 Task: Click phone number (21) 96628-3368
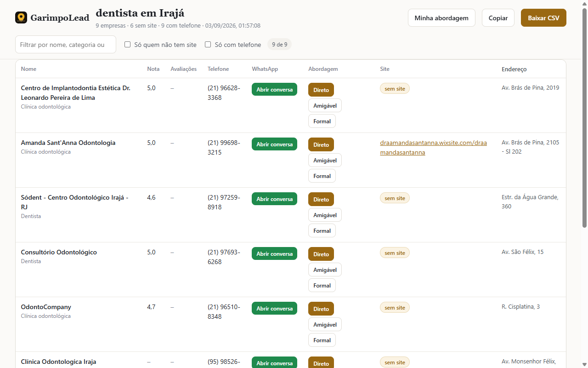[224, 92]
